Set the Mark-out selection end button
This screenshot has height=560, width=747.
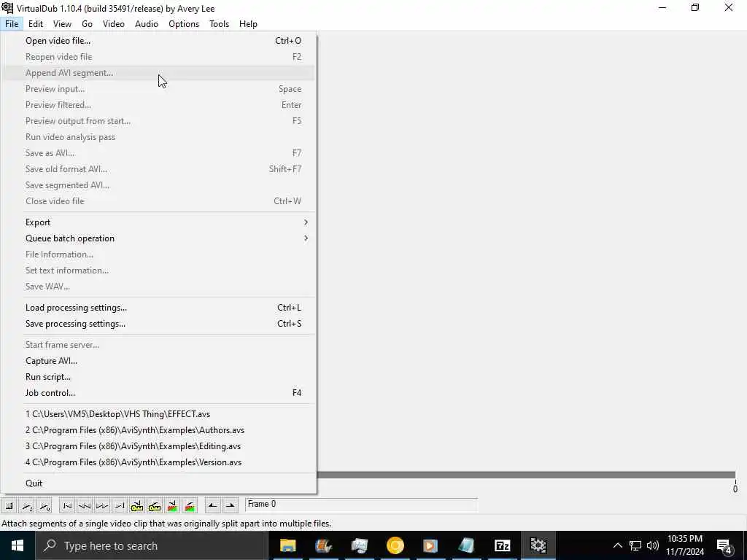coord(230,506)
